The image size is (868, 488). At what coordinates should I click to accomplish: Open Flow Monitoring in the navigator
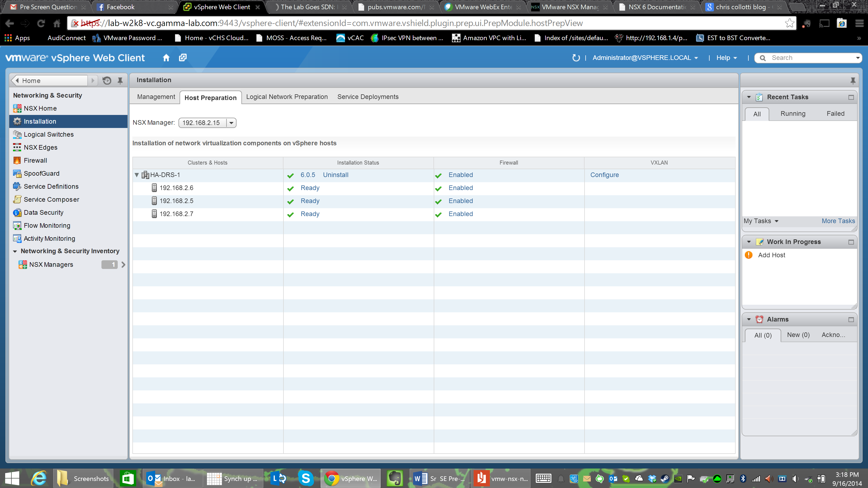47,225
